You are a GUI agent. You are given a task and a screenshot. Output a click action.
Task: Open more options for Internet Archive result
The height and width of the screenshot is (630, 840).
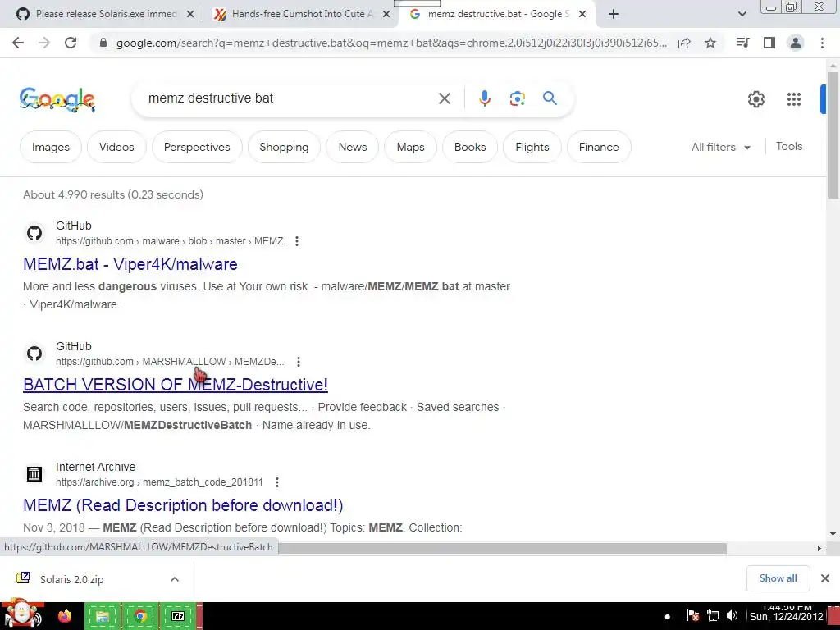pyautogui.click(x=277, y=482)
